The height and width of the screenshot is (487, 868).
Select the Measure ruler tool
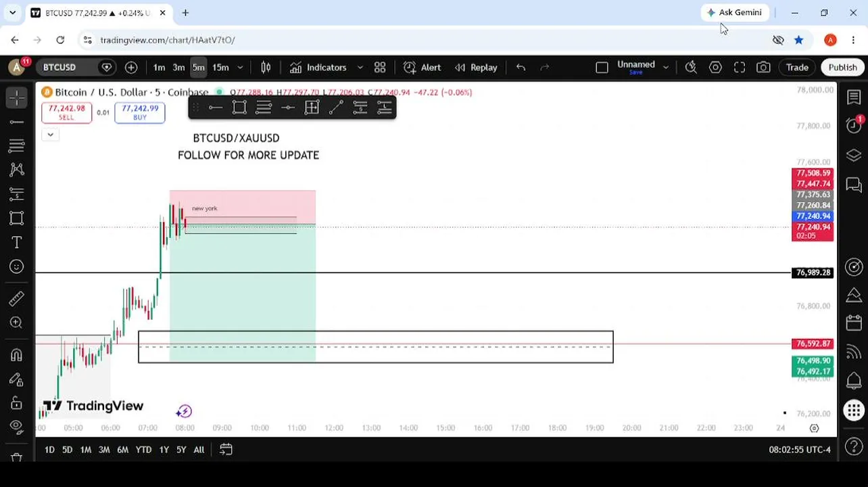pos(17,298)
